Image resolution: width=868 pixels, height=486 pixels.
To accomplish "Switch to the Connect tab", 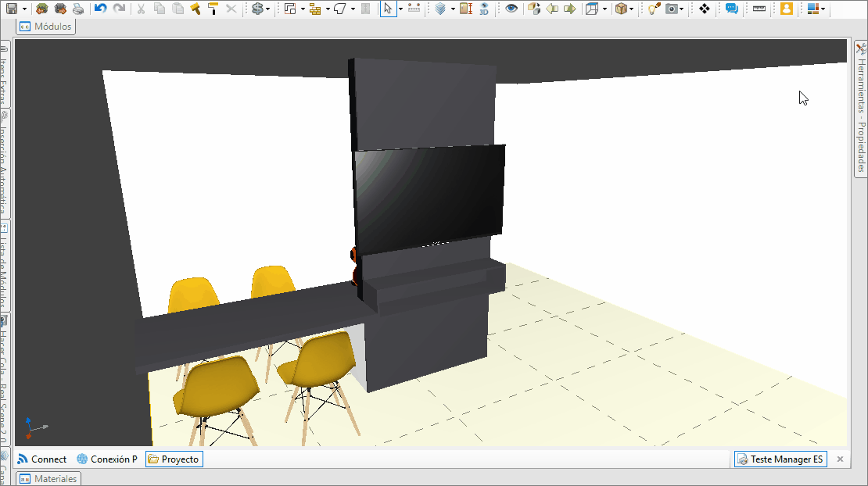I will point(42,459).
